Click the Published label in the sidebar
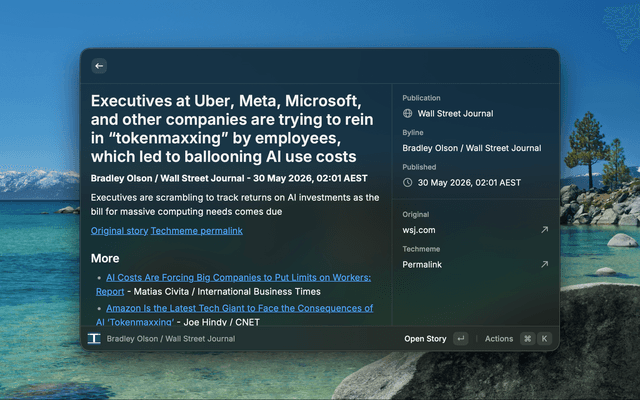640x400 pixels. click(x=419, y=167)
